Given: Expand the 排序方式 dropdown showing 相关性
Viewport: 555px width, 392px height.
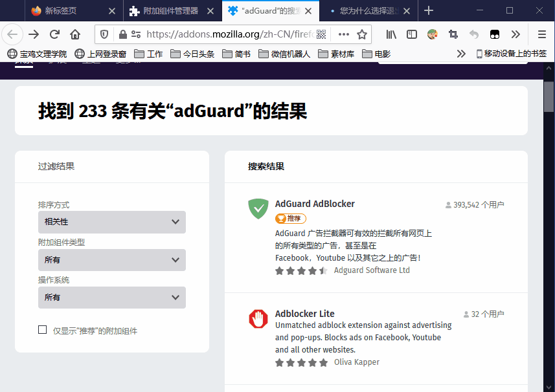Looking at the screenshot, I should click(x=112, y=222).
